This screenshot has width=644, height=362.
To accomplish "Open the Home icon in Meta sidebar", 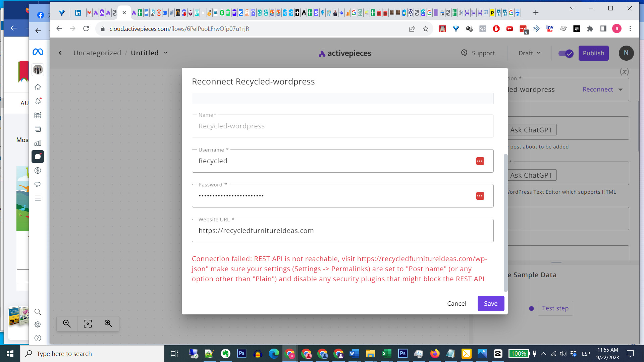I will [x=38, y=87].
